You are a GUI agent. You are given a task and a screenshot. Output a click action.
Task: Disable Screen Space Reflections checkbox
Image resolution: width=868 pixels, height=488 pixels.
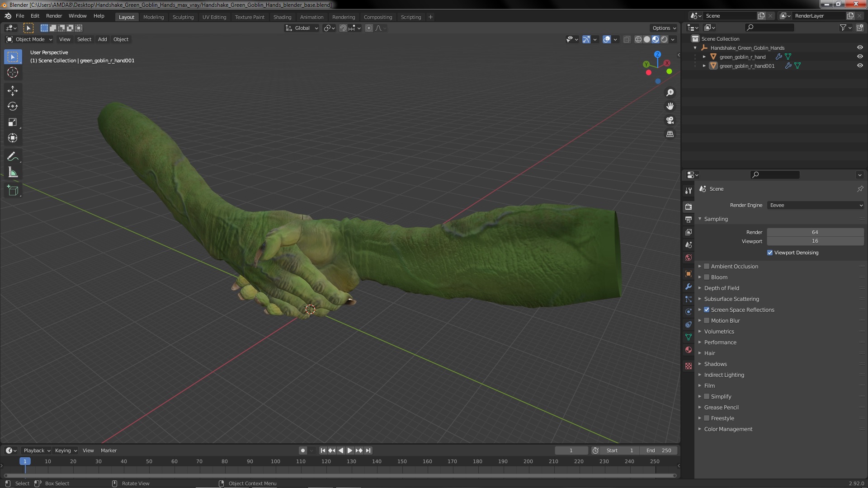point(707,310)
